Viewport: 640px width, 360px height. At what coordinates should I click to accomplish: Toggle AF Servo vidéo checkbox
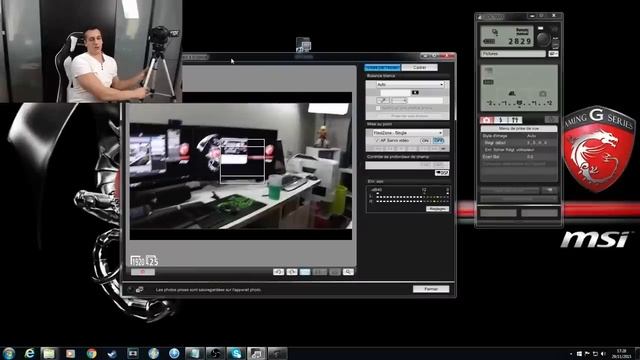click(x=377, y=140)
